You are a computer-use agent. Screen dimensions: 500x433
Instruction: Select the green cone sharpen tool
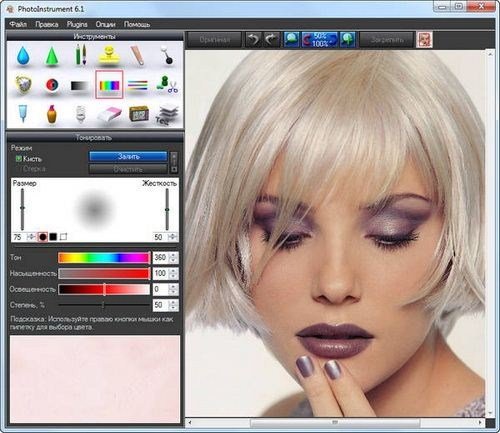(52, 56)
